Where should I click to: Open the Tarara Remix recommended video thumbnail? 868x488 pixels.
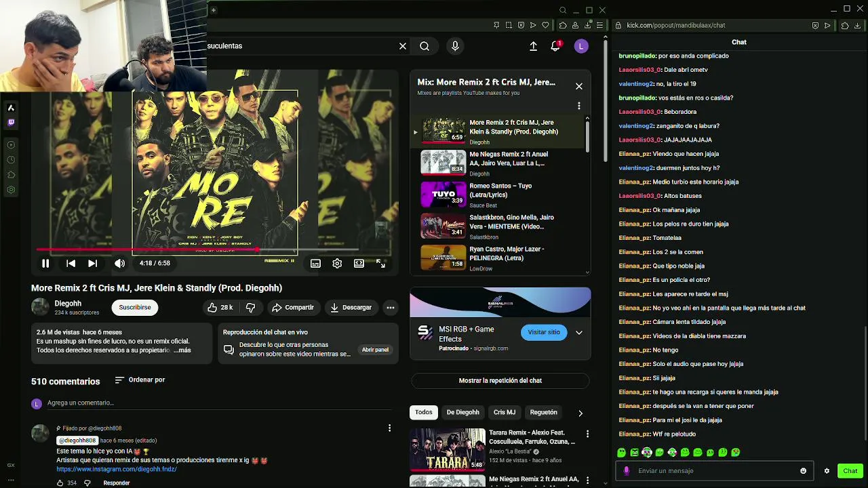click(x=448, y=449)
